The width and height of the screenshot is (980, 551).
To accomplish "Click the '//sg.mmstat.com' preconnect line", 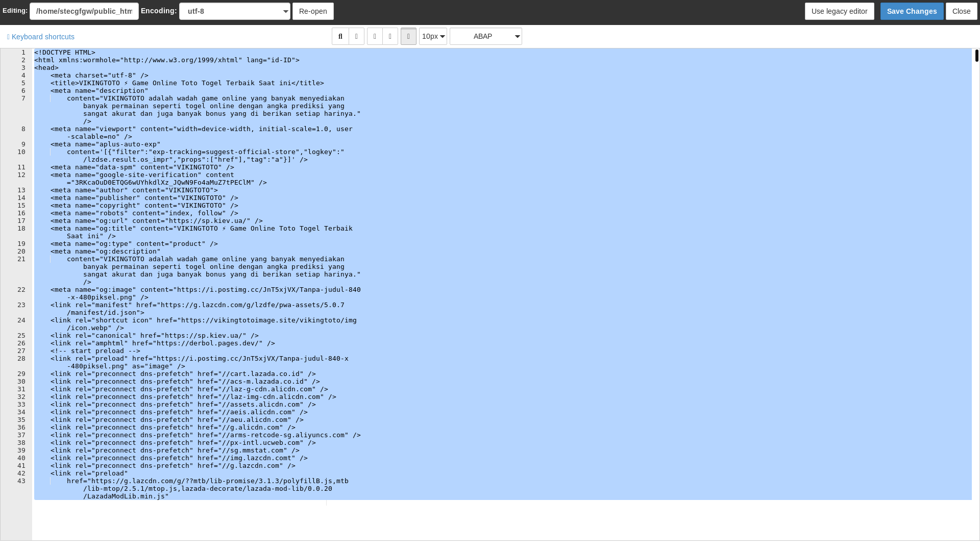I will (x=175, y=450).
